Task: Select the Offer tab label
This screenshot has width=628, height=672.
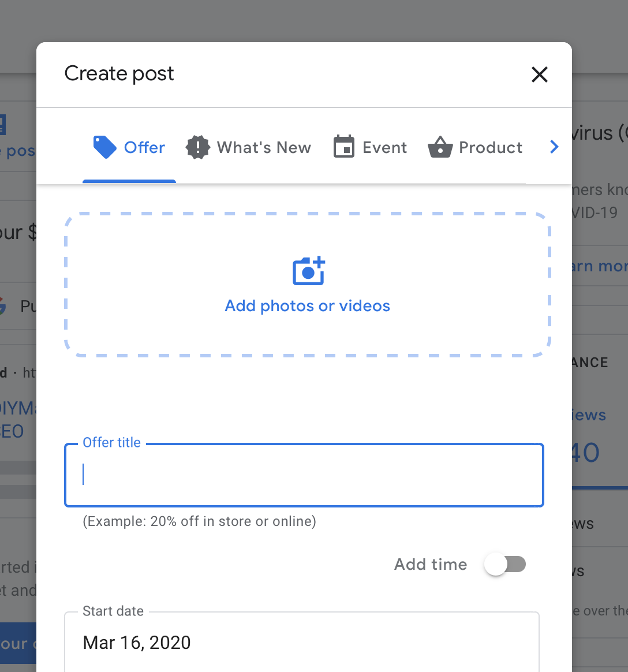Action: [x=144, y=147]
